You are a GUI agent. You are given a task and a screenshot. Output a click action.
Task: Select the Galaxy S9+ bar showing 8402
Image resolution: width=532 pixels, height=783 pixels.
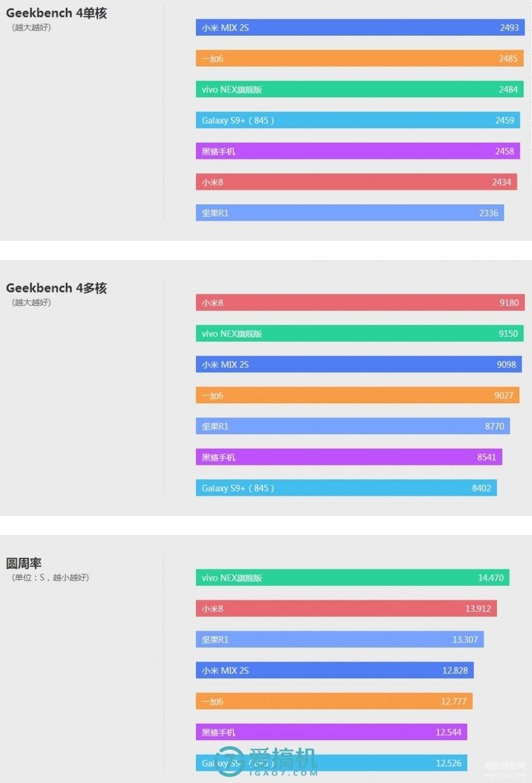point(346,488)
